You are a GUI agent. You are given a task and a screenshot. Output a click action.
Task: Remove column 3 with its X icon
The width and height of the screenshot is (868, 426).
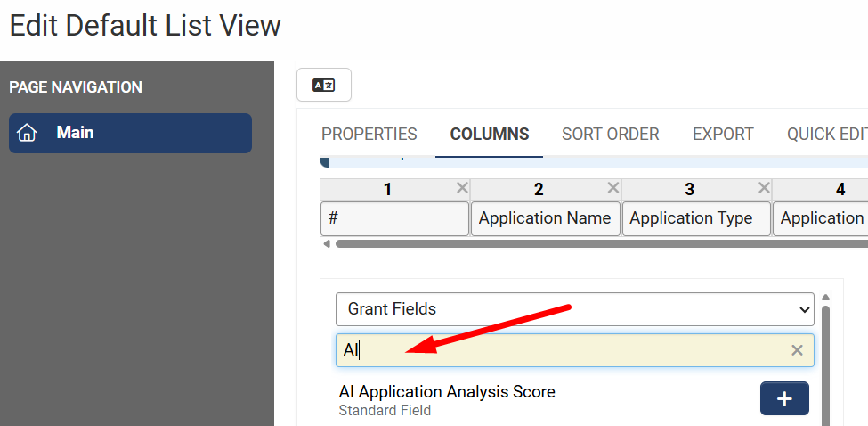[x=764, y=188]
